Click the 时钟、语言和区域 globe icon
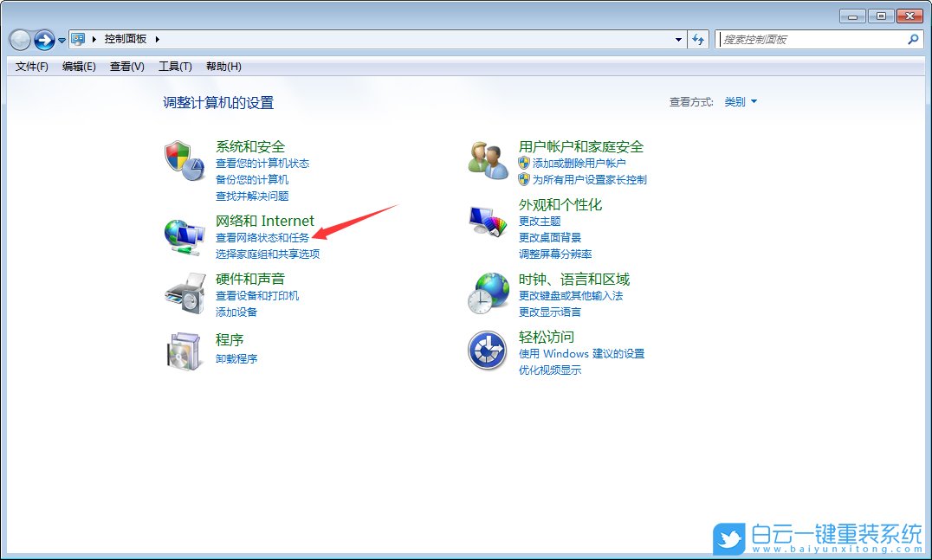 pos(488,293)
